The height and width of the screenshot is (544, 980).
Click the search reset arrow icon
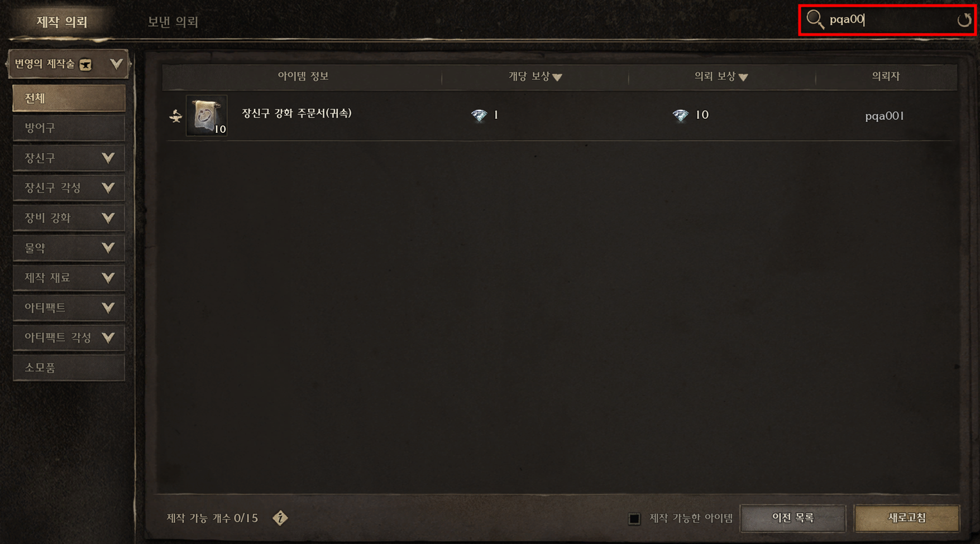click(x=964, y=20)
